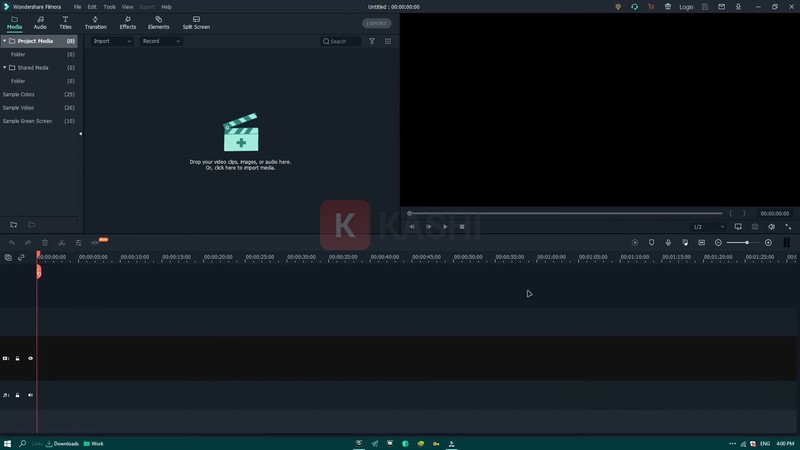Click the record voiceover microphone icon
800x450 pixels.
[x=668, y=243]
